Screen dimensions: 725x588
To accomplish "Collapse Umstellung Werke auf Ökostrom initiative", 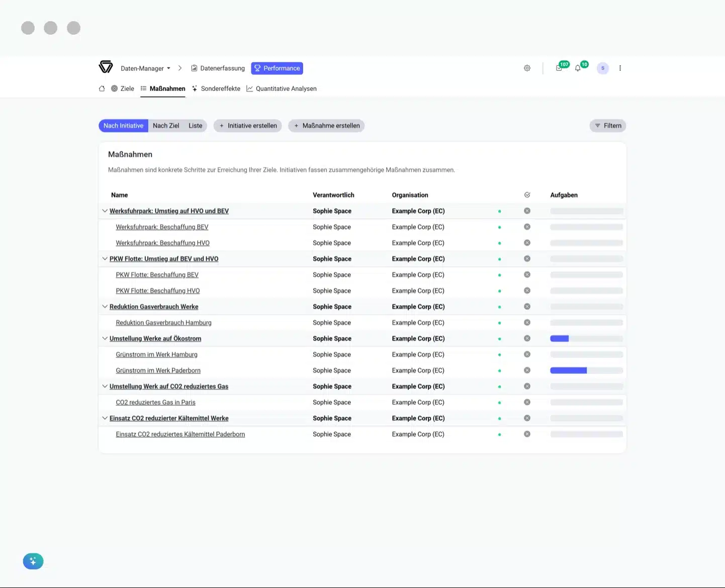I will (105, 338).
